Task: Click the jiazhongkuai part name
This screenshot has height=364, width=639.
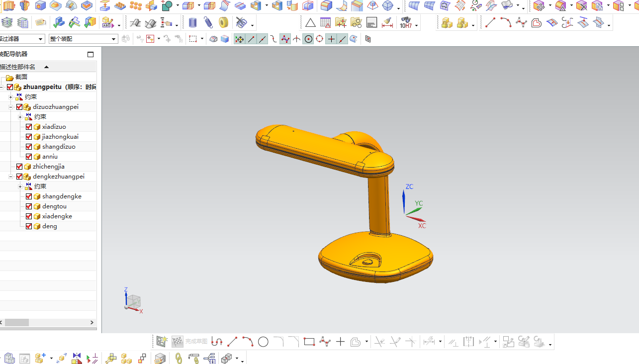Action: click(60, 137)
